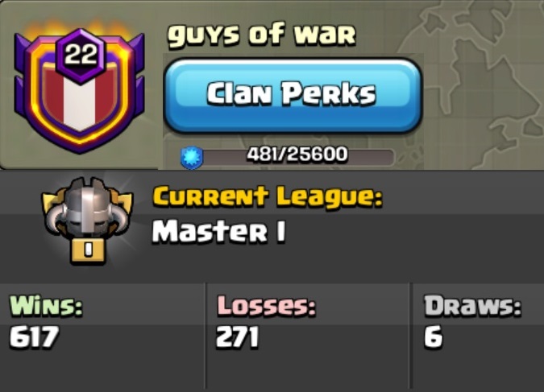Click the golden glow atop the clan badge
Viewport: 544px width, 392px height.
(80, 28)
